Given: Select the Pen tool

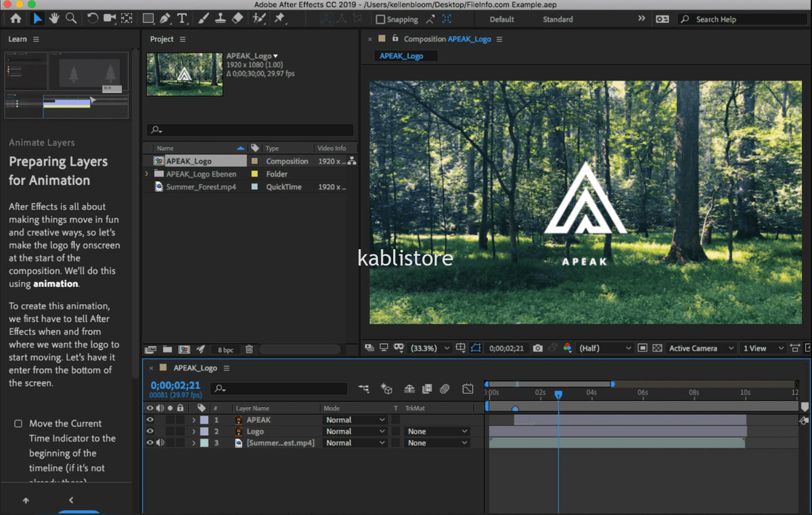Looking at the screenshot, I should pos(164,19).
